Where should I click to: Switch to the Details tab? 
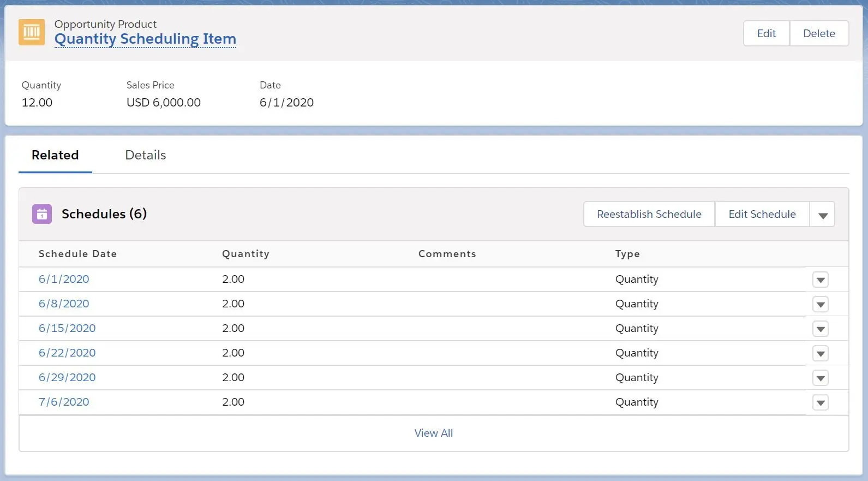[145, 155]
